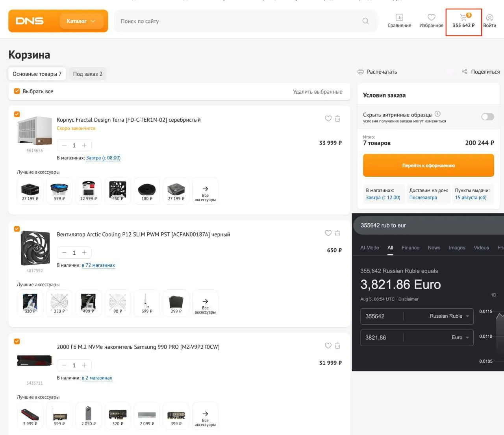
Task: Click the DNS logo
Action: tap(30, 21)
